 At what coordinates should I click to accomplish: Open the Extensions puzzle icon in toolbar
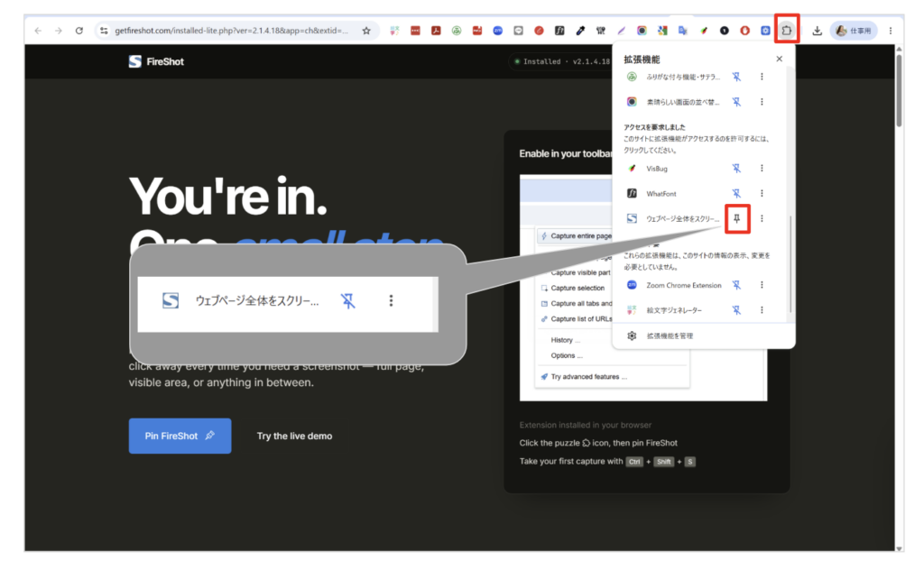pos(787,30)
